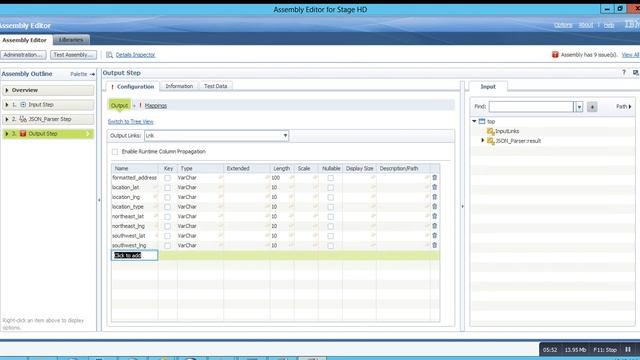Viewport: 640px width, 360px height.
Task: Open the Configuration tab
Action: point(133,87)
